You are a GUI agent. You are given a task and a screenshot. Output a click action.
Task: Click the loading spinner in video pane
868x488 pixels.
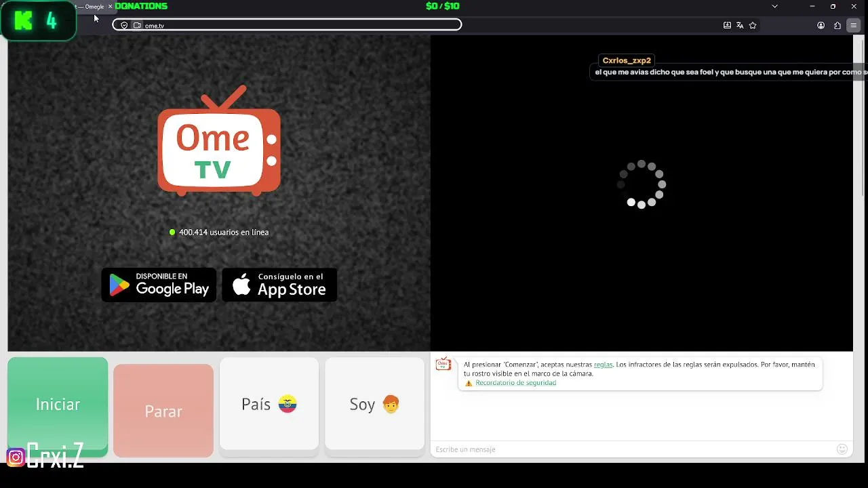click(x=642, y=184)
